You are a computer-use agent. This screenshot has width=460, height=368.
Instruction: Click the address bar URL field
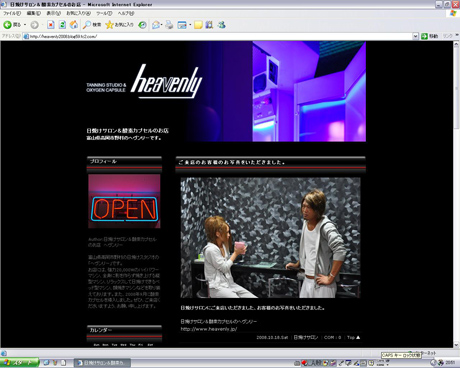click(x=221, y=36)
